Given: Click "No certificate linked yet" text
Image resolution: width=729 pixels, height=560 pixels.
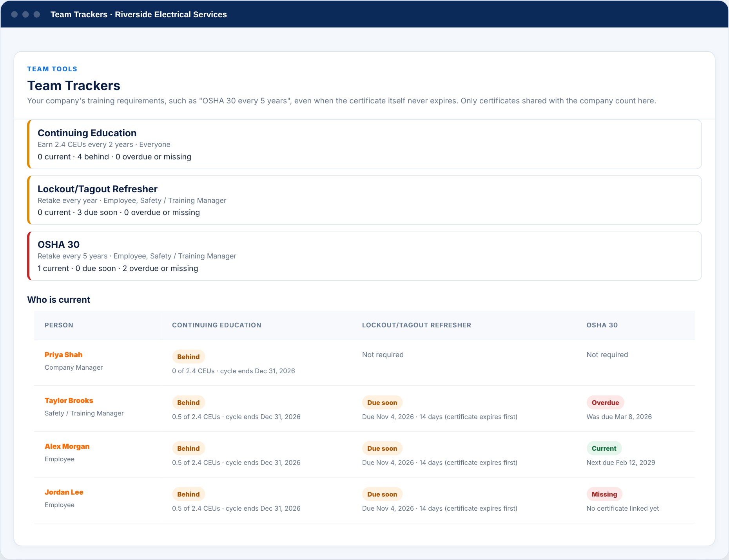Looking at the screenshot, I should pos(623,508).
